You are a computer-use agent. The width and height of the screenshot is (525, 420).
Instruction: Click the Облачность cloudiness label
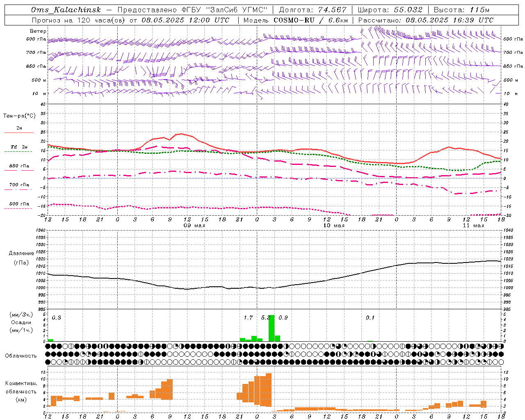(21, 356)
